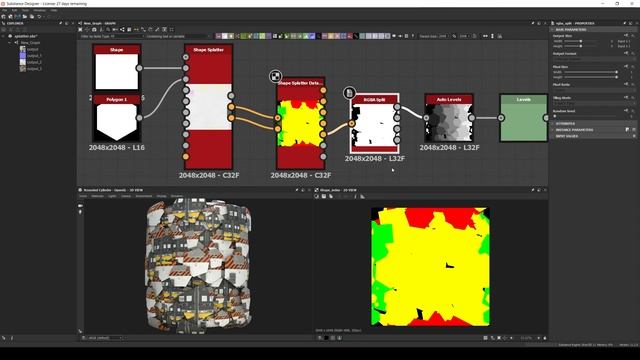Screen dimensions: 640x360
Task: Select the Shape Splatter node
Action: click(209, 107)
